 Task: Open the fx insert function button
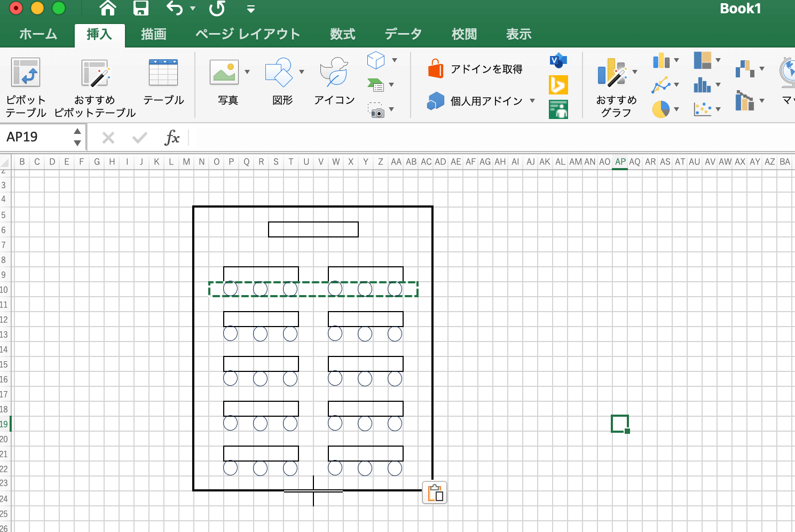pyautogui.click(x=172, y=138)
